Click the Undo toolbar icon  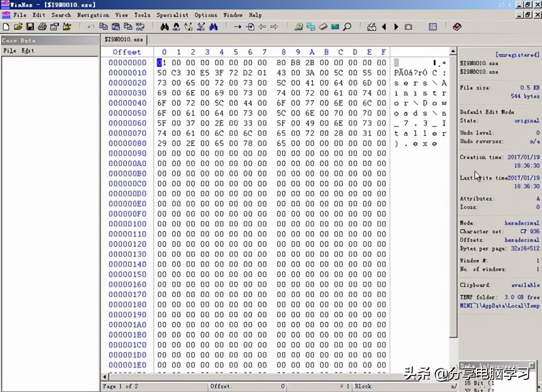click(x=91, y=27)
